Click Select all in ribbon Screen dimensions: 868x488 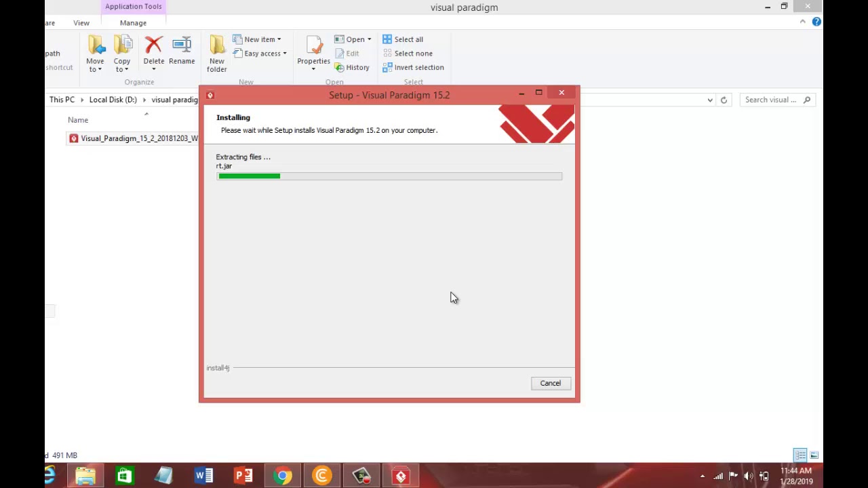coord(403,39)
